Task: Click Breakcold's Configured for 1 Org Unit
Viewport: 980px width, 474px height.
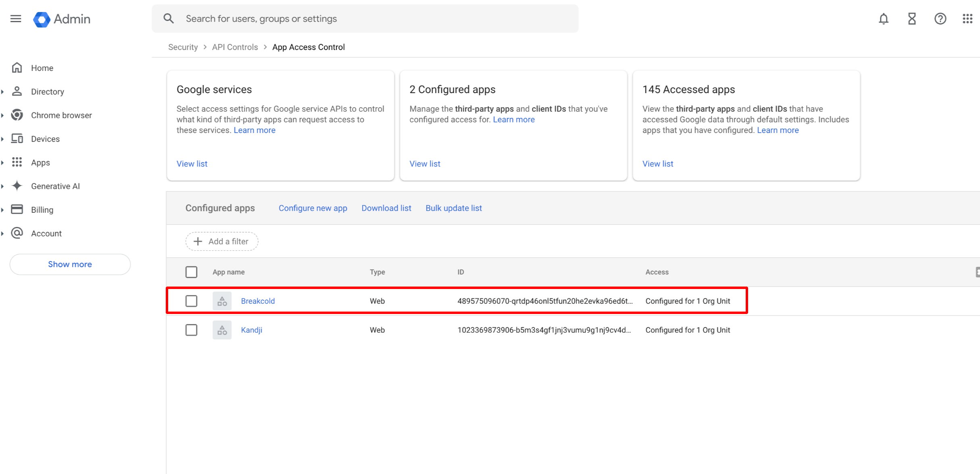Action: [x=688, y=301]
